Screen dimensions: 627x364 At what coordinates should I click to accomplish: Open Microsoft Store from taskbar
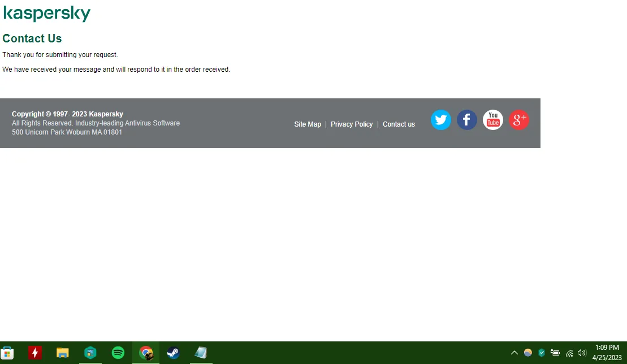pos(7,353)
